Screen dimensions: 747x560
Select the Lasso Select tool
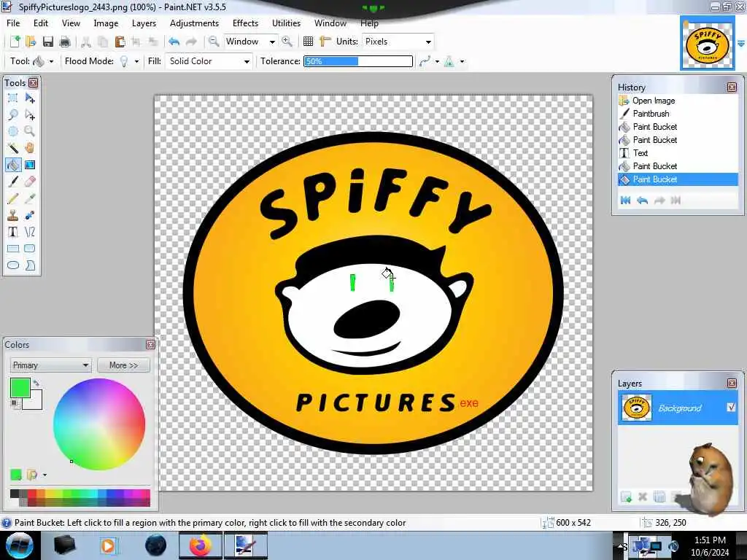pyautogui.click(x=13, y=114)
